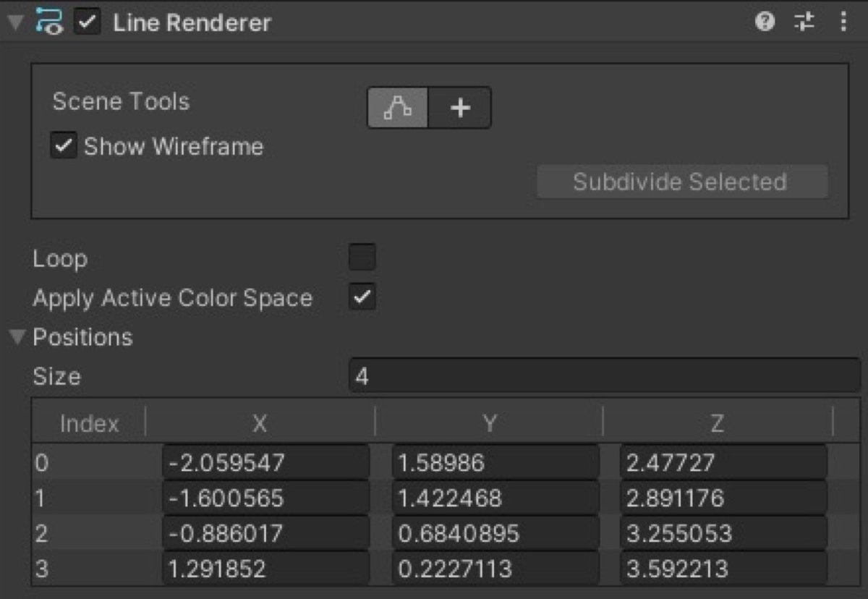
Task: Click the Positions section label
Action: [x=83, y=337]
